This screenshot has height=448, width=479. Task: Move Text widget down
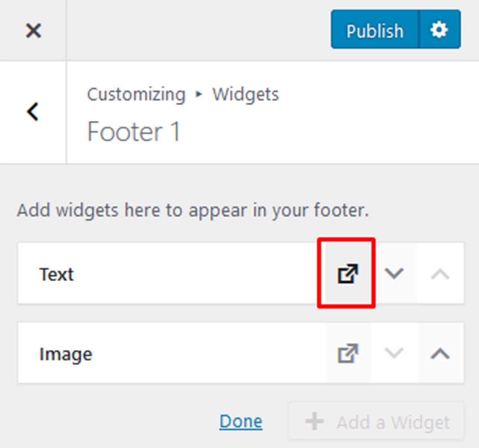(394, 273)
